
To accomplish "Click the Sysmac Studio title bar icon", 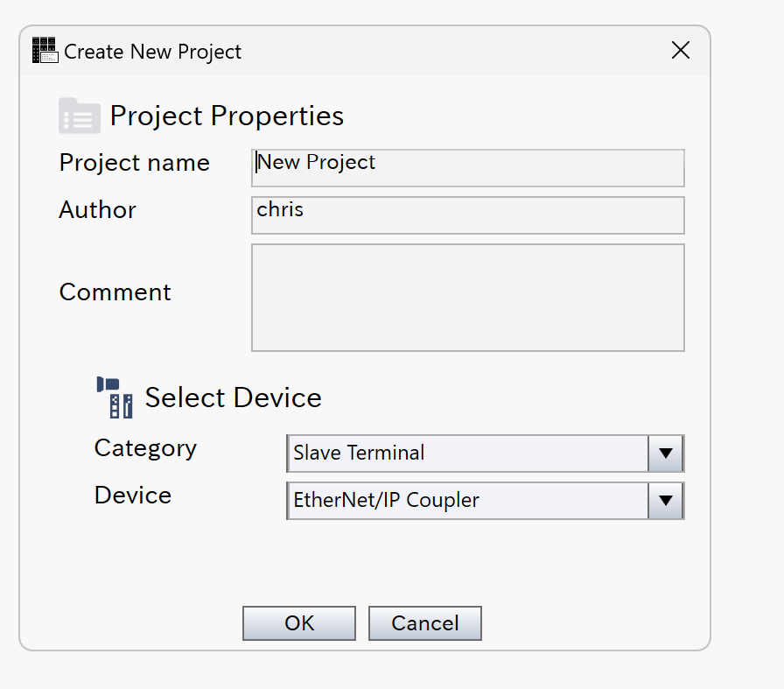I will [x=45, y=51].
